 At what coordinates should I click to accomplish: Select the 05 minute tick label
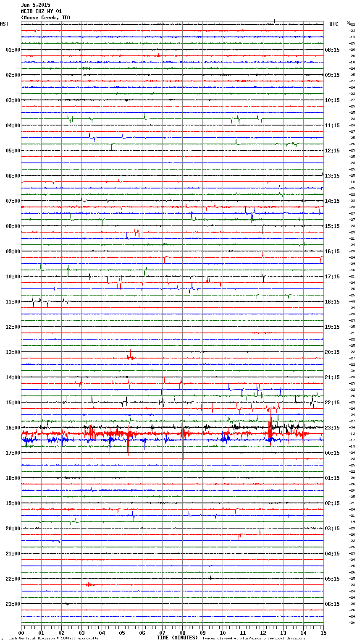122,633
